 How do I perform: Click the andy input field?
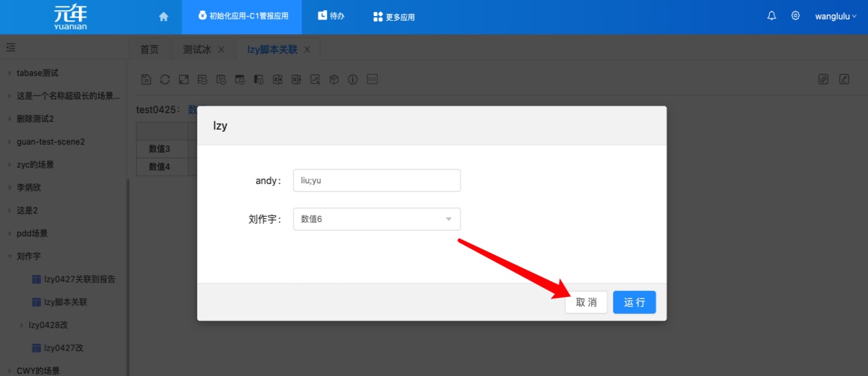coord(376,181)
